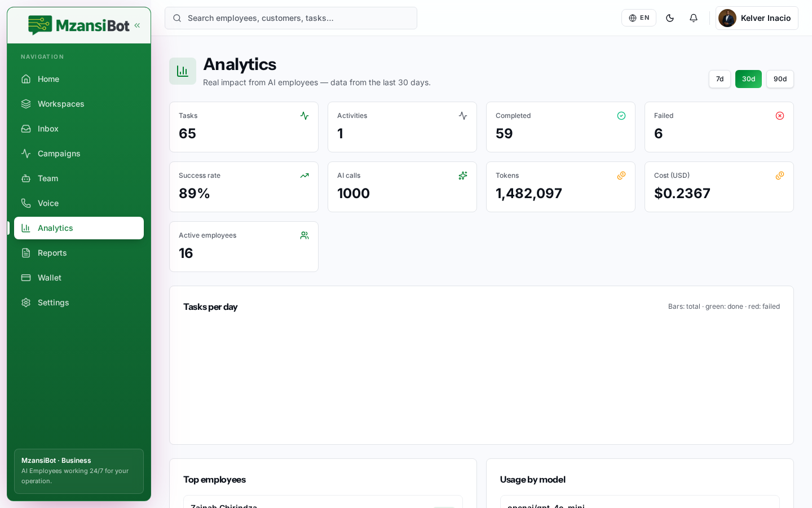The height and width of the screenshot is (508, 812).
Task: Click the Failed red X icon
Action: coord(780,116)
